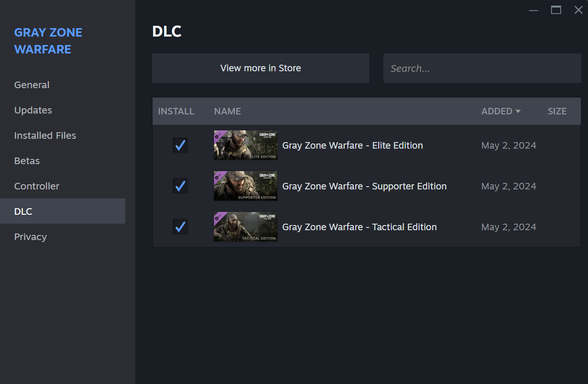Click Gray Zone Warfare - Elite Edition name
Image resolution: width=588 pixels, height=384 pixels.
[x=352, y=145]
